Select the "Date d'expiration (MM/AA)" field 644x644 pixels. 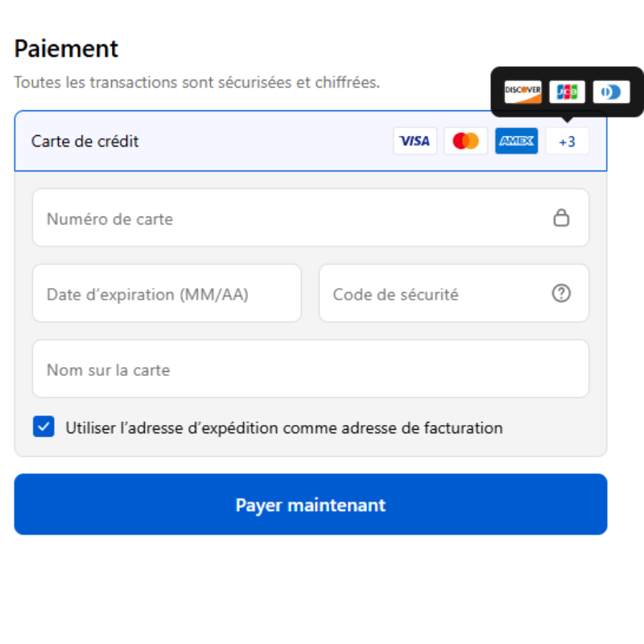tap(166, 294)
